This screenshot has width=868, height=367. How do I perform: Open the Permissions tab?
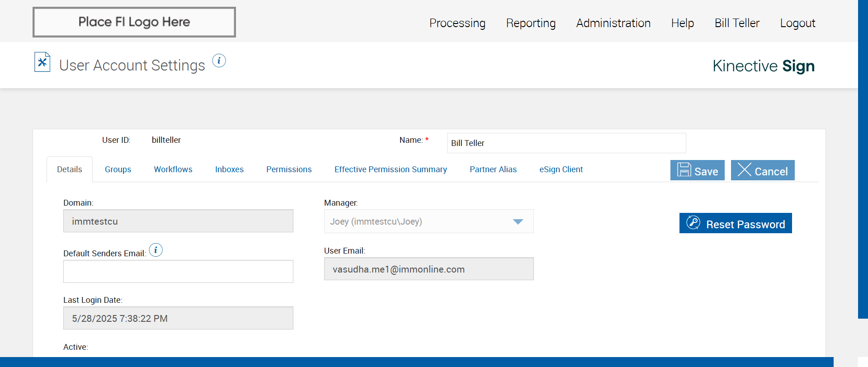[x=289, y=169]
